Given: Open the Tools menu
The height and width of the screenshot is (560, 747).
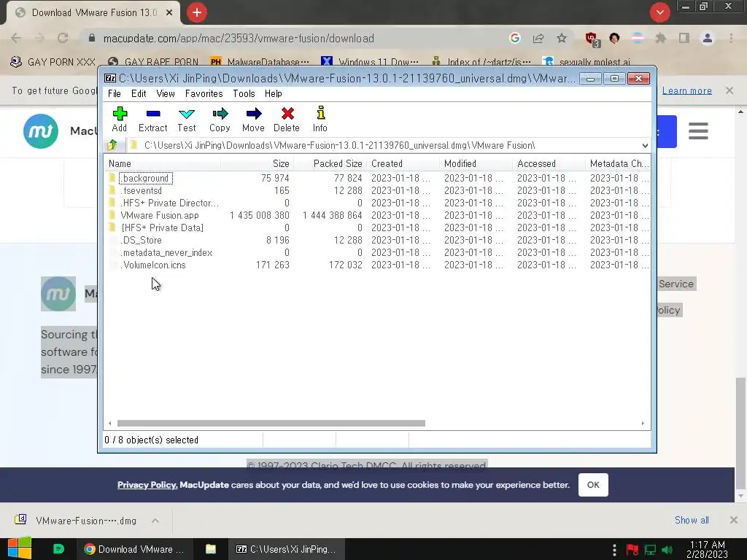Looking at the screenshot, I should 244,94.
